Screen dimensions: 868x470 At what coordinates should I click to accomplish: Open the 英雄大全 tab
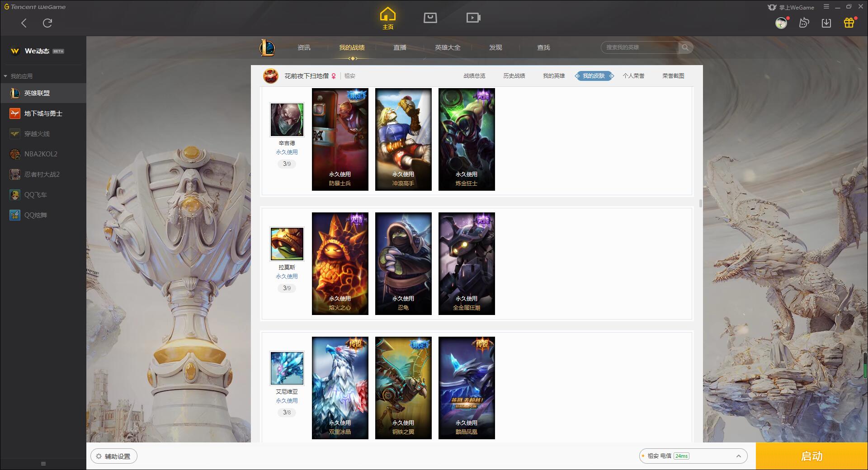448,47
